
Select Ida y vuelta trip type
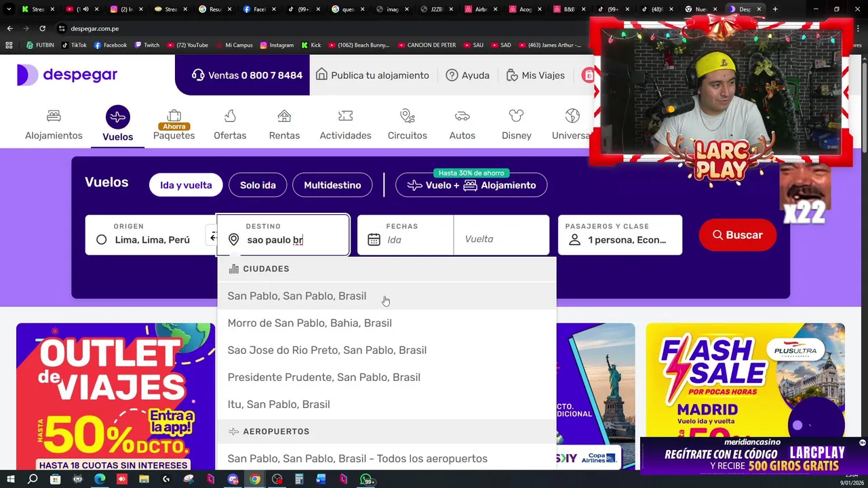click(186, 185)
